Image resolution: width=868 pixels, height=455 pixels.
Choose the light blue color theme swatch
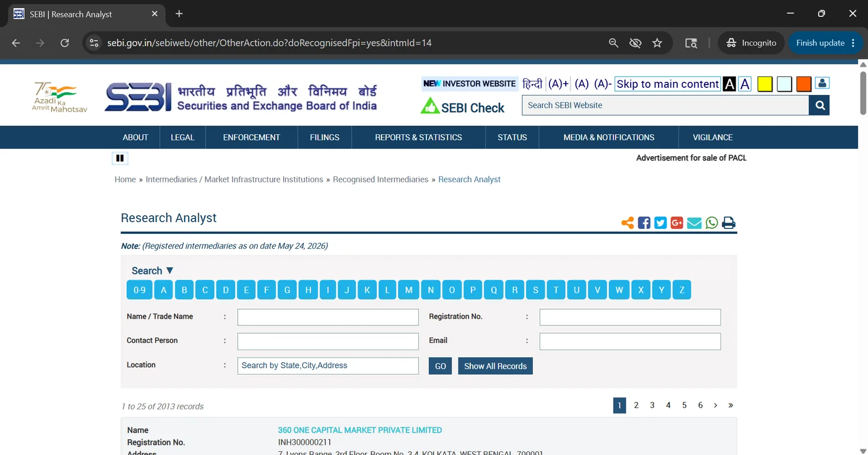(784, 84)
